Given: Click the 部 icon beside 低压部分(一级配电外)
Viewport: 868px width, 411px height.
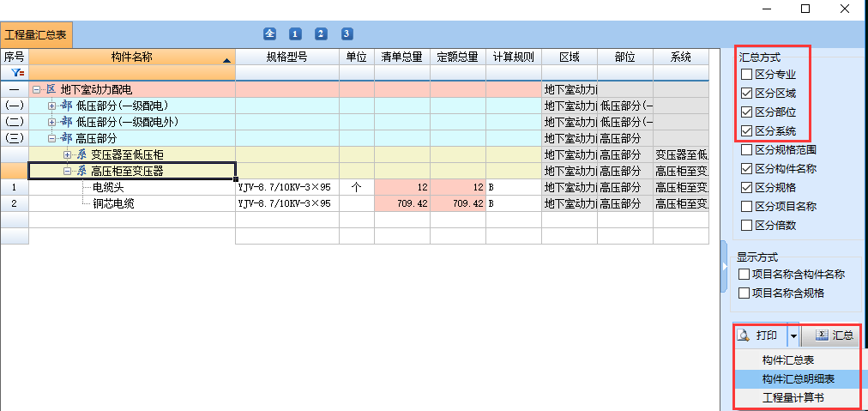Looking at the screenshot, I should click(x=66, y=122).
